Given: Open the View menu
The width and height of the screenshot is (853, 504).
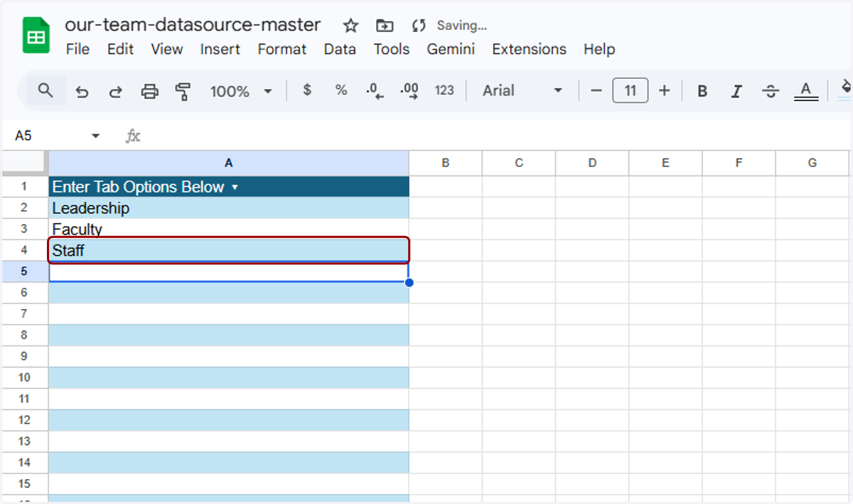Looking at the screenshot, I should click(x=167, y=49).
